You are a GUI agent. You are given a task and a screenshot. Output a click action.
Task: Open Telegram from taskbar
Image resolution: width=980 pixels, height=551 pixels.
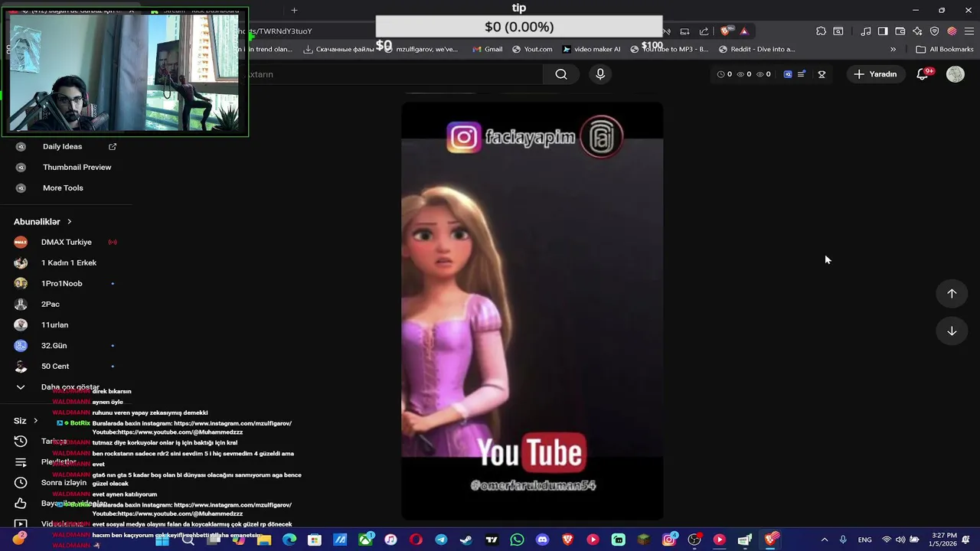[441, 540]
